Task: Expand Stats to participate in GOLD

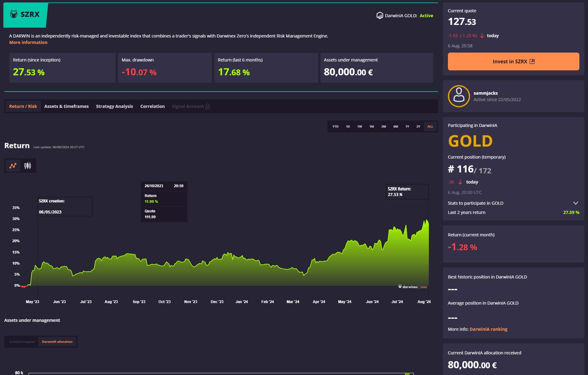Action: 575,203
